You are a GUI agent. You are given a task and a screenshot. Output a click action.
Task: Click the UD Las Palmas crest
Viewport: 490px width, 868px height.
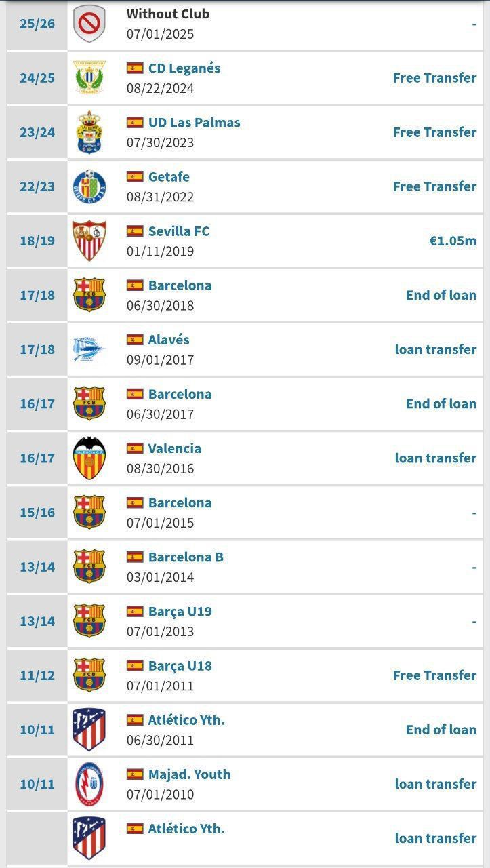coord(89,132)
